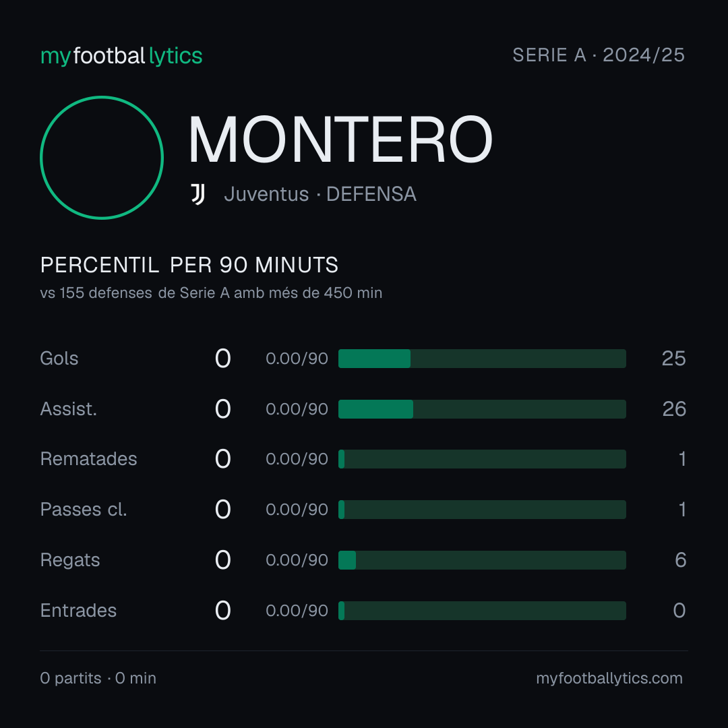Select the Entrades stat label

[78, 611]
